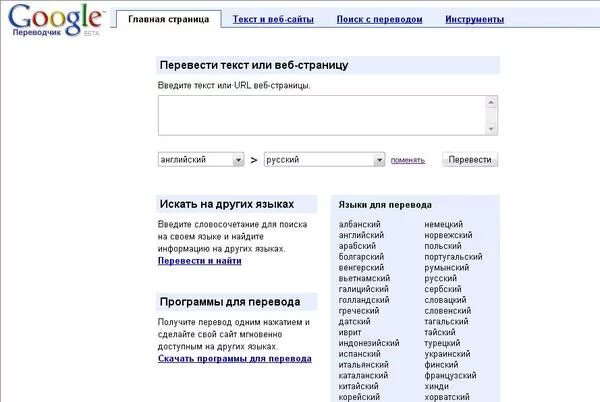Image resolution: width=600 pixels, height=402 pixels.
Task: Click тагальский in the language list
Action: 446,321
